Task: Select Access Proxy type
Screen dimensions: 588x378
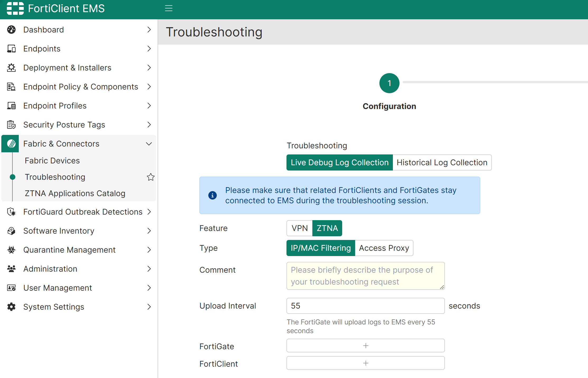Action: [x=384, y=248]
